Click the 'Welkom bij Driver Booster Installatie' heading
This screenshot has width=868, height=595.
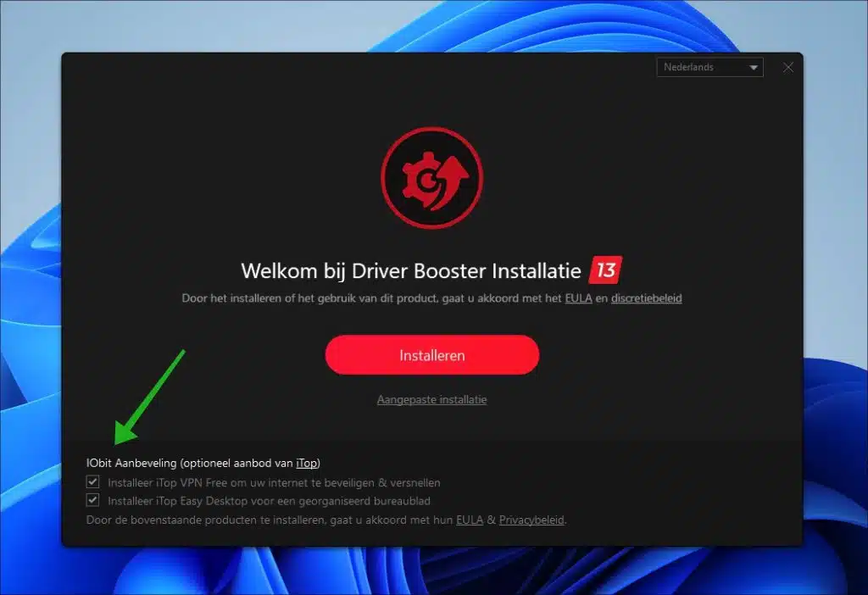(411, 271)
